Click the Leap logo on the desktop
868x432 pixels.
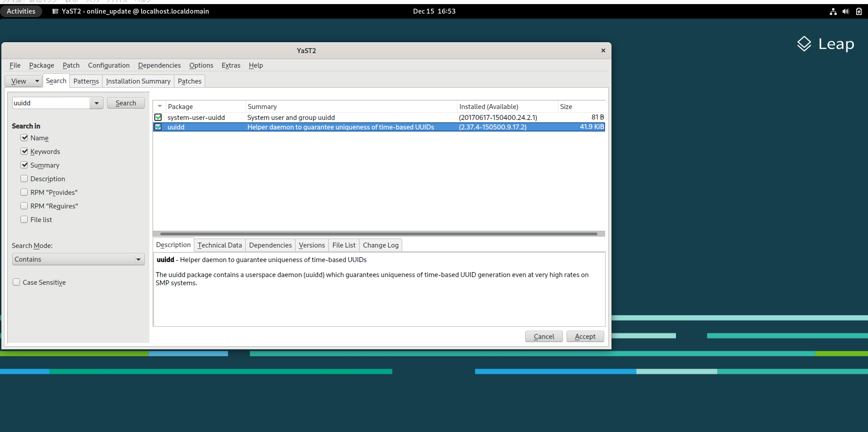[825, 44]
